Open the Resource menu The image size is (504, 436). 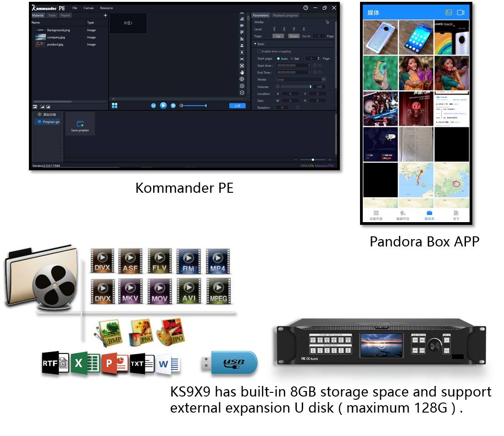point(106,8)
